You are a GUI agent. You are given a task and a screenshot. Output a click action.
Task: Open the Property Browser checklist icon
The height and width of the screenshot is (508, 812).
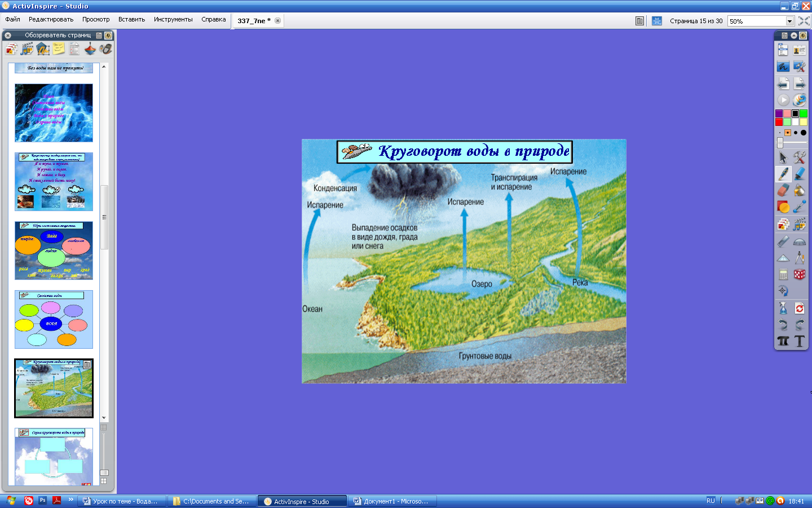(74, 49)
